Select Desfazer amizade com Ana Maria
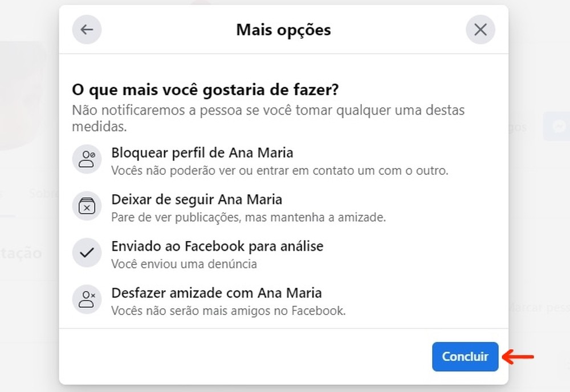The height and width of the screenshot is (392, 570). pyautogui.click(x=217, y=293)
